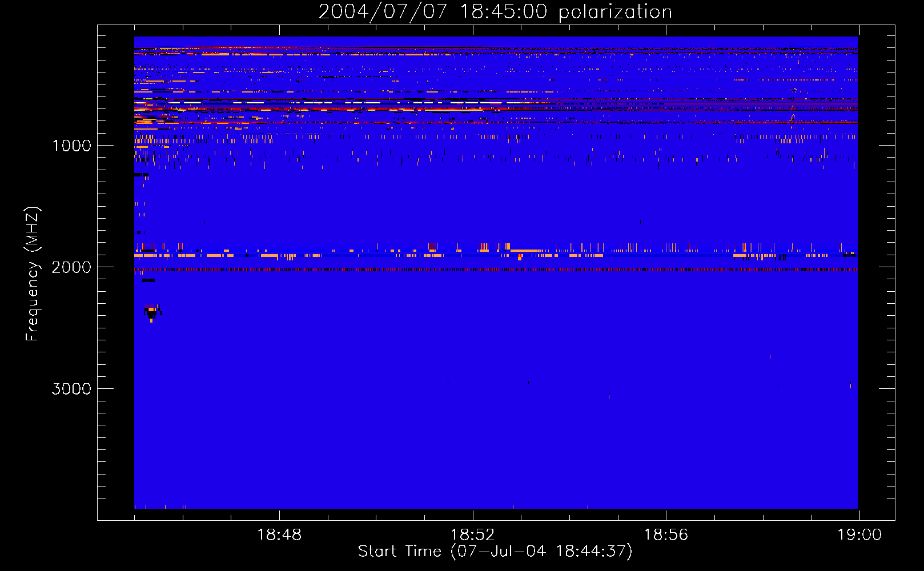The width and height of the screenshot is (924, 571).
Task: Click the short black segment below the 1000 MHz streaks
Action: pos(141,175)
